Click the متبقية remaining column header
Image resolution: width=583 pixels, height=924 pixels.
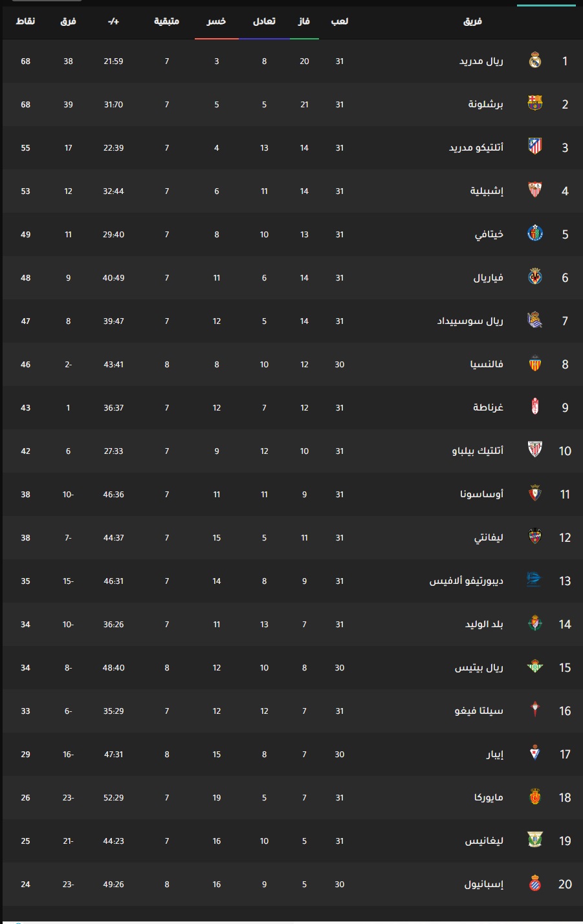click(166, 21)
